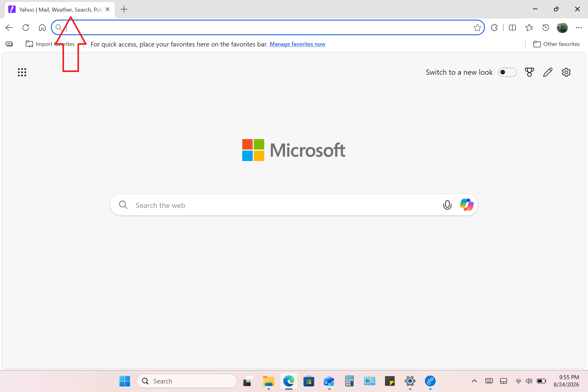
Task: Open a new tab
Action: coord(124,9)
